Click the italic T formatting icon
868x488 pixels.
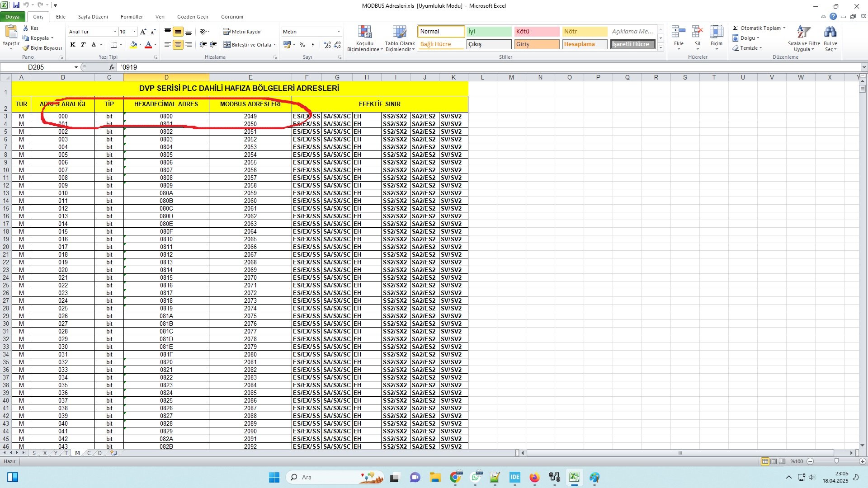click(83, 45)
